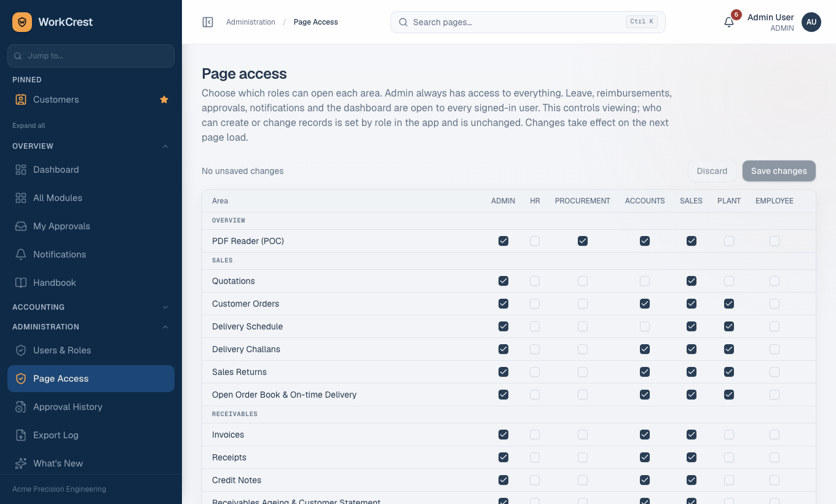The image size is (836, 504).
Task: Uncheck Sales access for Quotations
Action: (692, 281)
